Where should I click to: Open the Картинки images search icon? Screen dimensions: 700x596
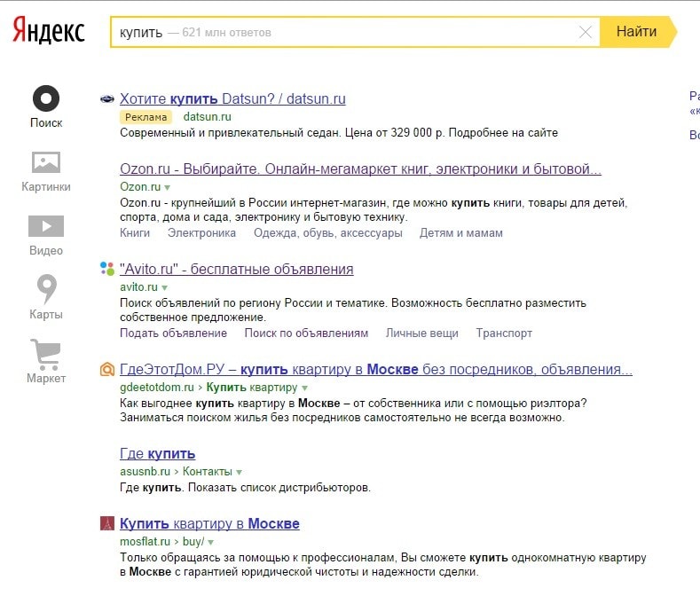(x=46, y=163)
